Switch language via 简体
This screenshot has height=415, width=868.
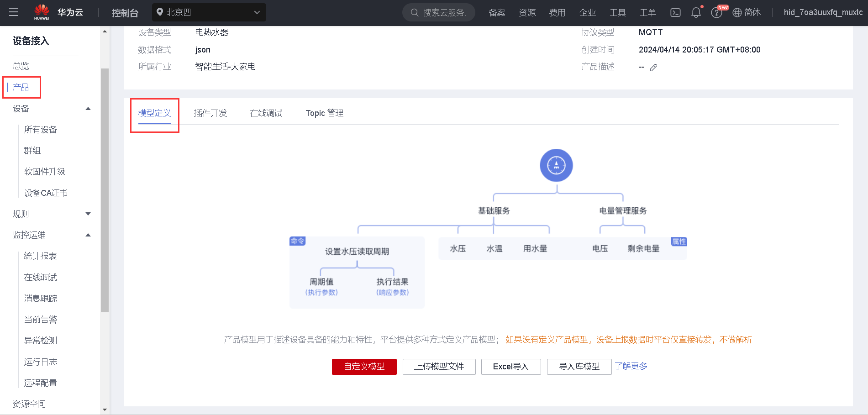coord(752,12)
